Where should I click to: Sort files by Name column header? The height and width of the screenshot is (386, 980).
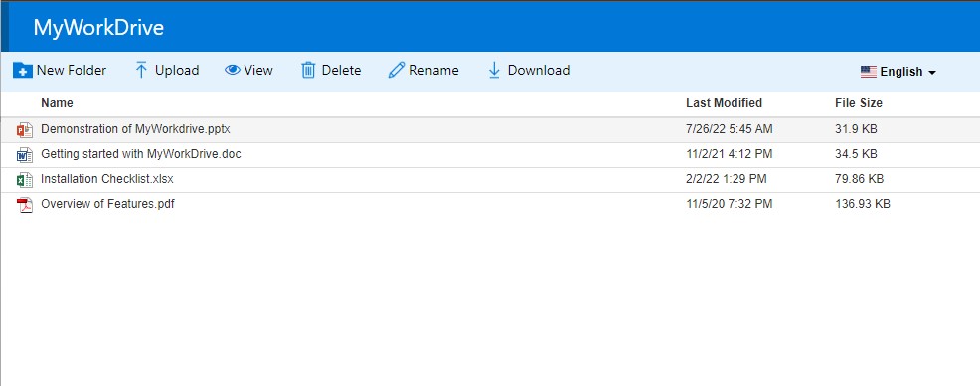pos(57,103)
